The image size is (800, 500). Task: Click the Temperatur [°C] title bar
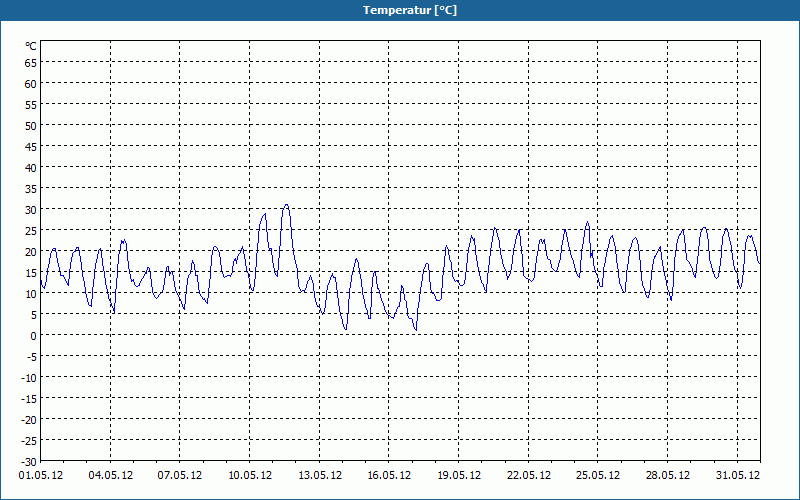pyautogui.click(x=400, y=10)
